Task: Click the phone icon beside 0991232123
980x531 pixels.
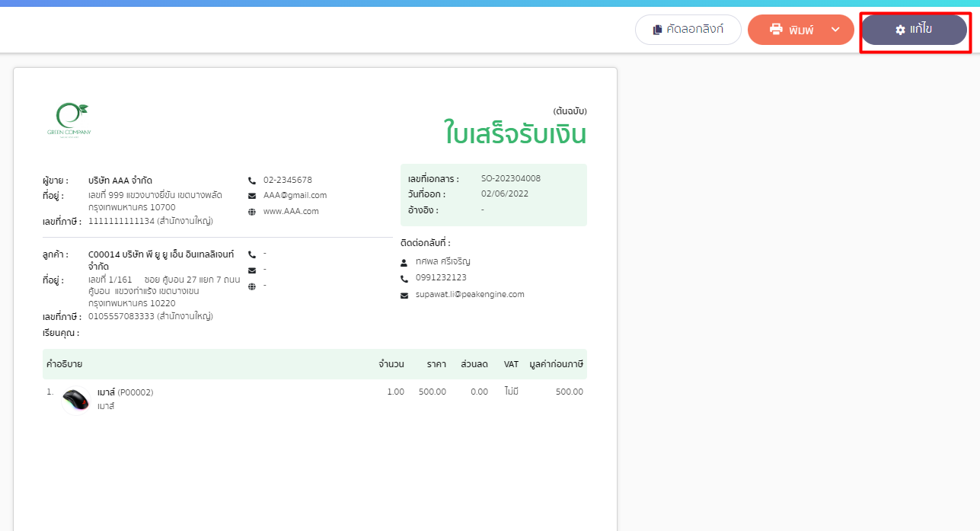Action: (x=404, y=277)
